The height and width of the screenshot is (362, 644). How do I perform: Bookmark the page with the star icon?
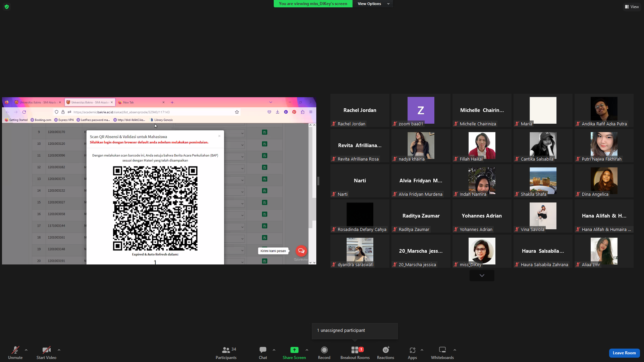tap(237, 112)
